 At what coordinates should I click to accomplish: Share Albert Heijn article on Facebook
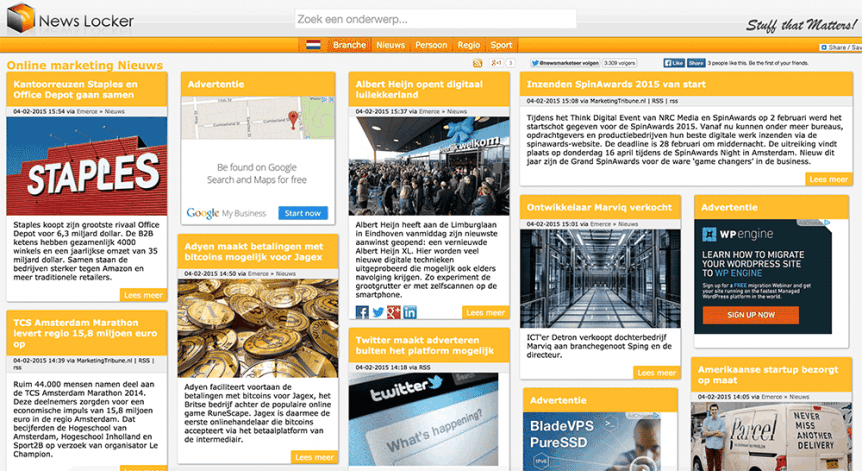click(362, 312)
